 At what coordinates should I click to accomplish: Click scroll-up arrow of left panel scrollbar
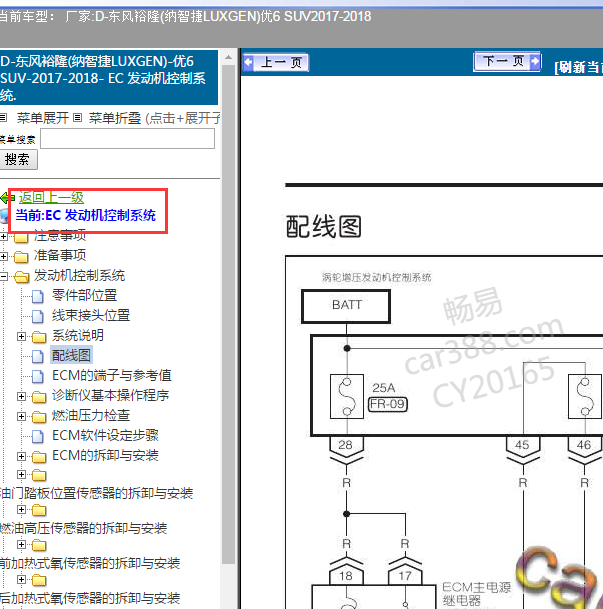[x=228, y=57]
